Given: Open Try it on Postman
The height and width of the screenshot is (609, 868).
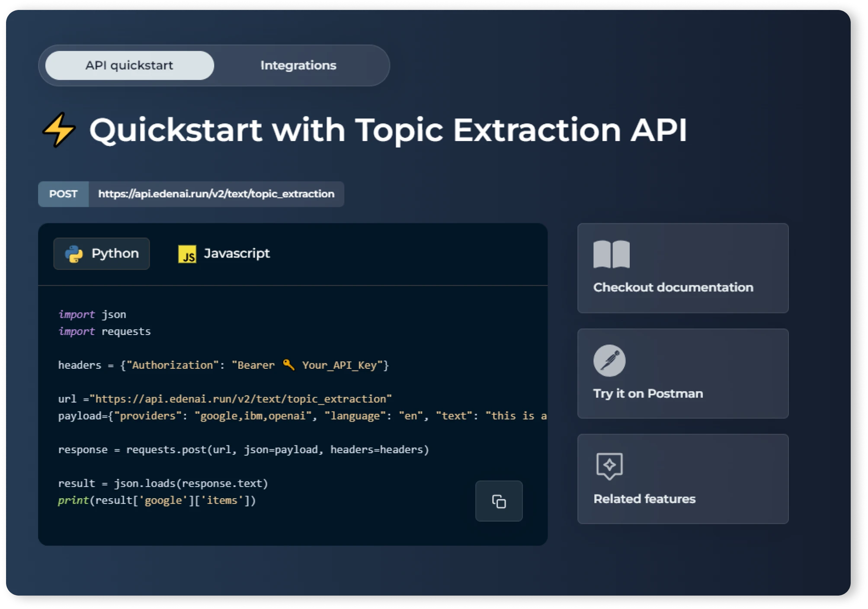Looking at the screenshot, I should tap(682, 374).
